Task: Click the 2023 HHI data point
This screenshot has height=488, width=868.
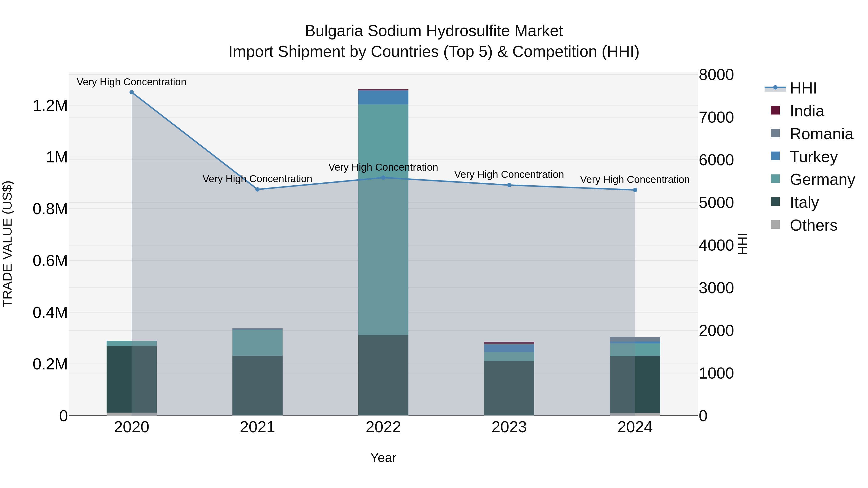Action: [x=509, y=185]
